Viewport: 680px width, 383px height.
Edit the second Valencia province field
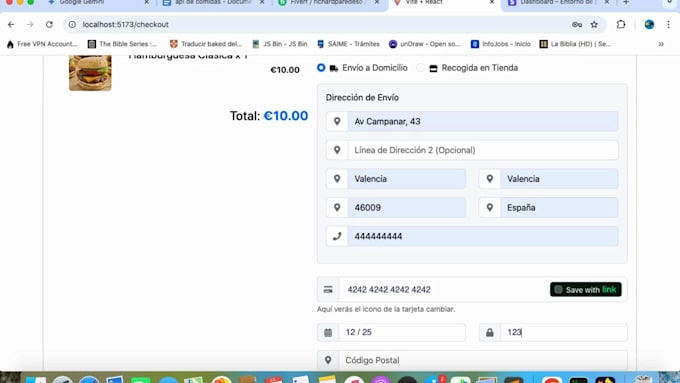pos(559,179)
